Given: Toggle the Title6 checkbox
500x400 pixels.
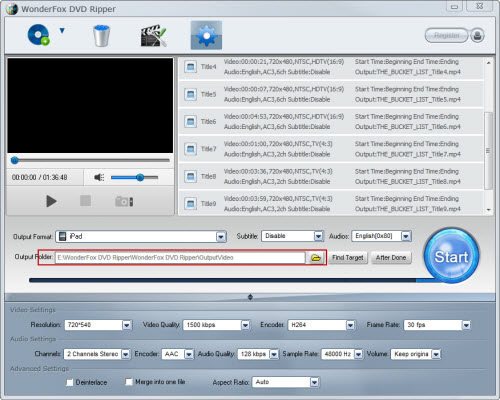Looking at the screenshot, I should (191, 122).
